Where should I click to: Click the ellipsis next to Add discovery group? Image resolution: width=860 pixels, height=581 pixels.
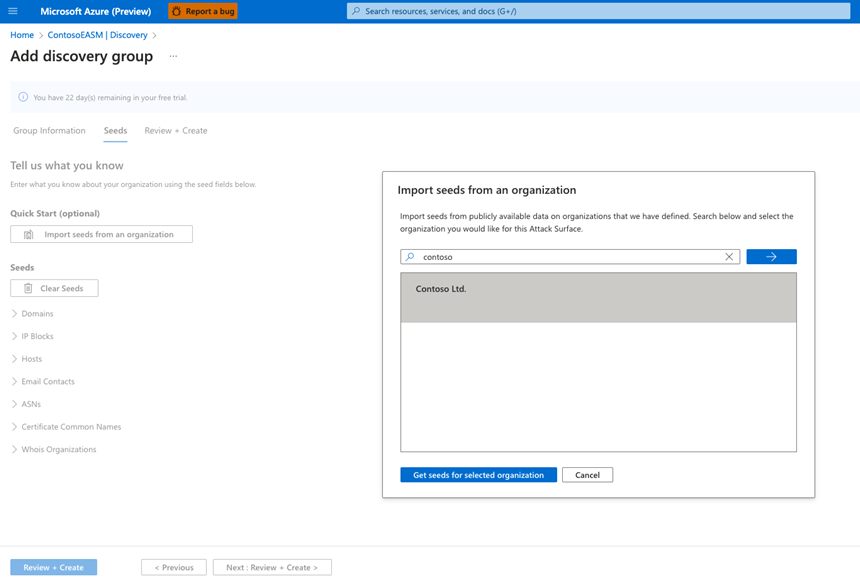click(x=173, y=57)
